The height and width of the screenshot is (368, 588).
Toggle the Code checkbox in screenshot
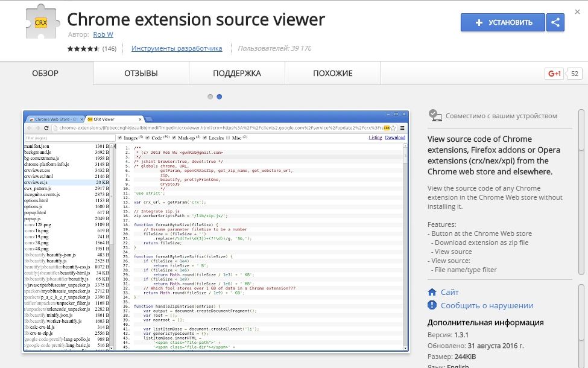pyautogui.click(x=147, y=138)
